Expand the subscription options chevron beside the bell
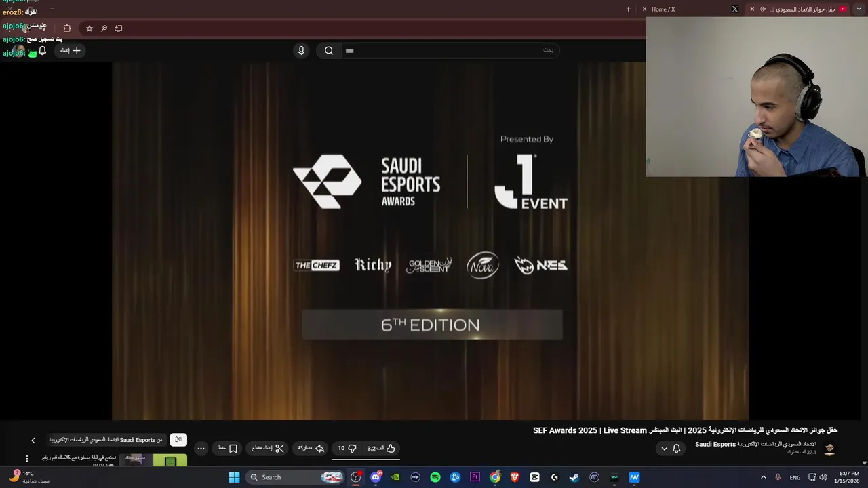This screenshot has height=488, width=868. tap(664, 448)
